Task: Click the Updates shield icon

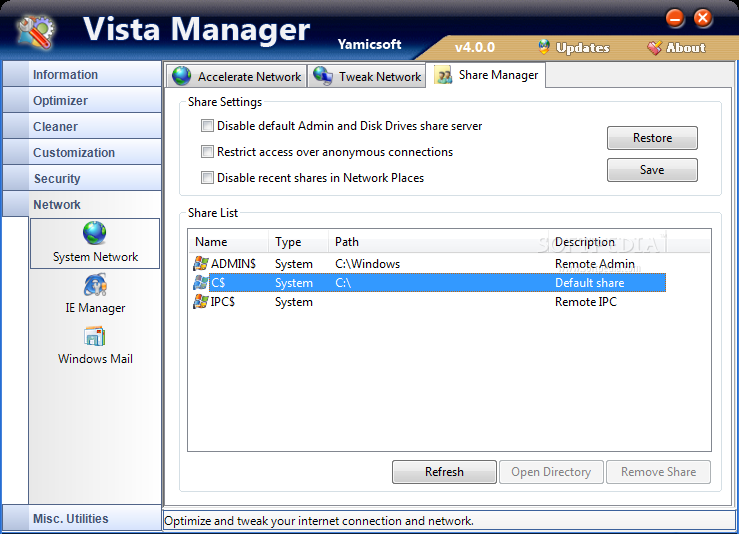Action: (x=544, y=47)
